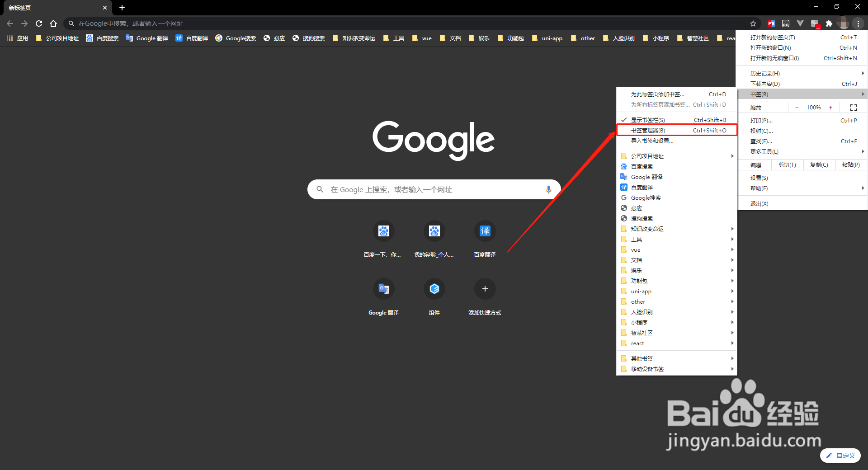
Task: Choose 打印 in Chrome menu
Action: [802, 120]
